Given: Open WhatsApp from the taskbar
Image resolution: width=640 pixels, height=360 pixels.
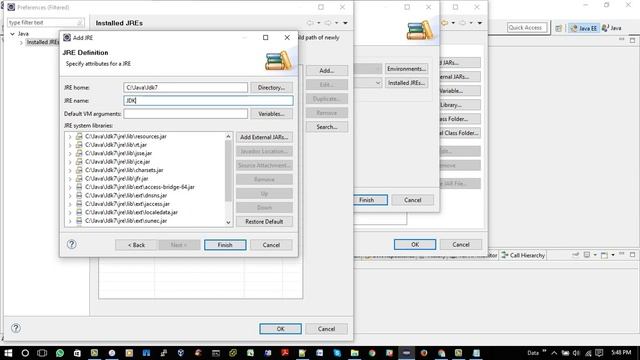Looking at the screenshot, I should point(60,353).
